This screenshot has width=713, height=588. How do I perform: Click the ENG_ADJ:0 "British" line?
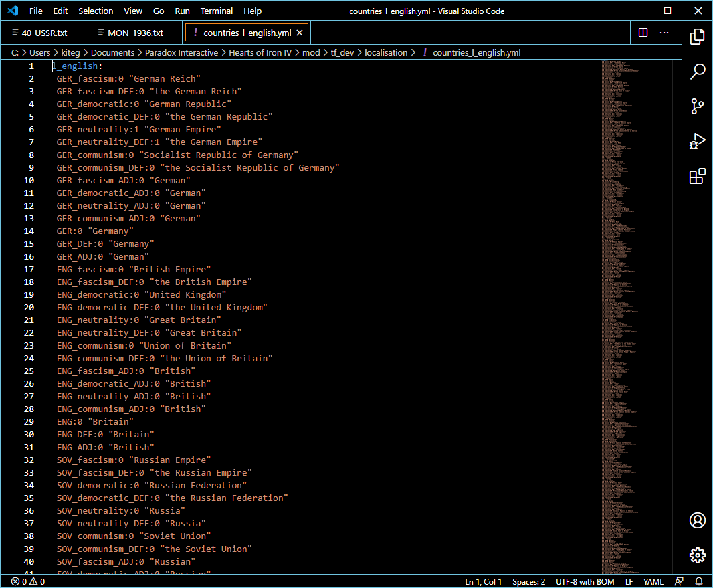click(105, 447)
